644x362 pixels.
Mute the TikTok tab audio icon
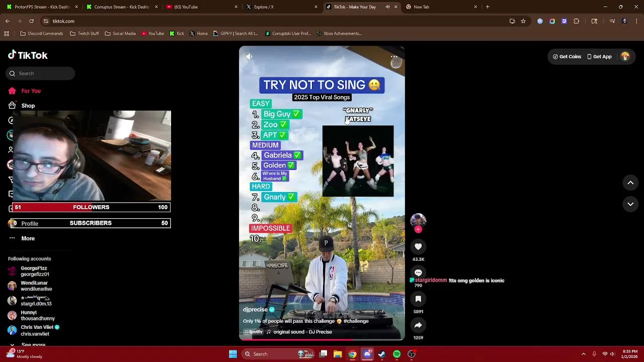(387, 7)
